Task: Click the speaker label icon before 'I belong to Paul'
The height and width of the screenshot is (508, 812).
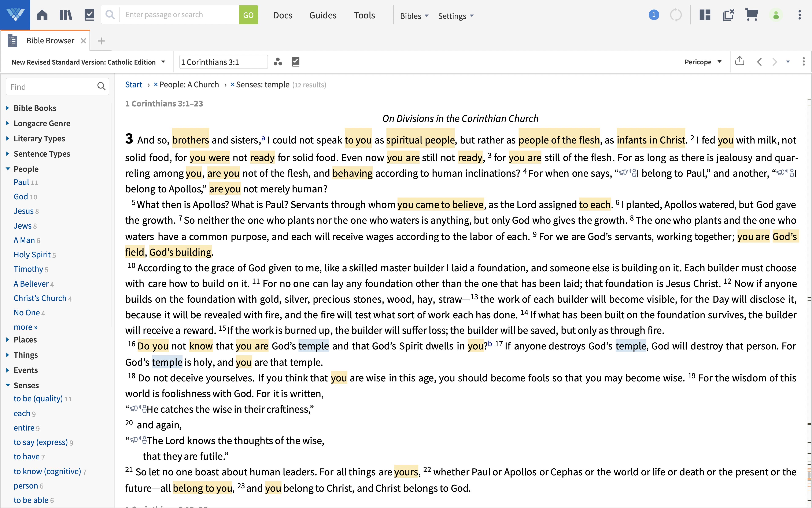Action: click(x=627, y=173)
